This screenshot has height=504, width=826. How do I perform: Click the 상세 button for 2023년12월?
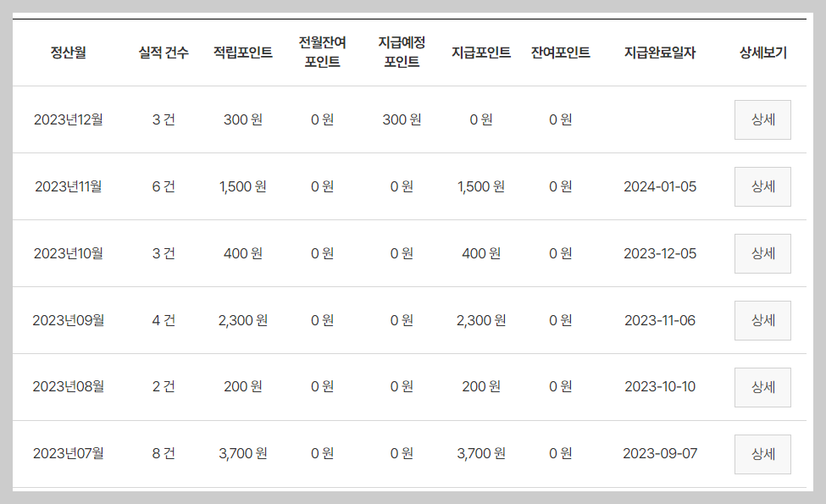[x=762, y=119]
